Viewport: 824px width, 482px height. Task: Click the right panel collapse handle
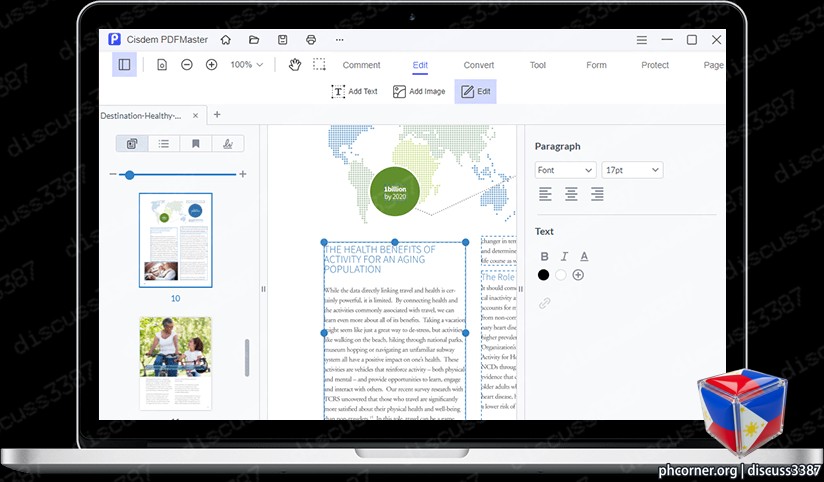coord(520,289)
